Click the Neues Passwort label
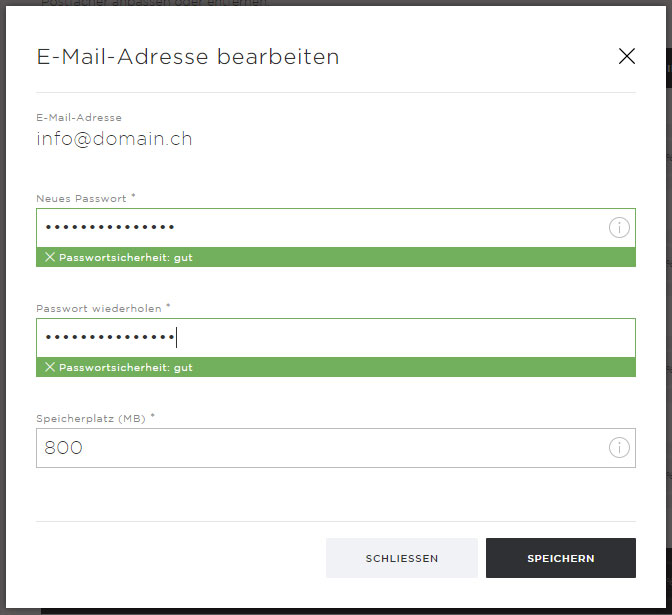Screen dimensions: 672x615 coord(81,198)
